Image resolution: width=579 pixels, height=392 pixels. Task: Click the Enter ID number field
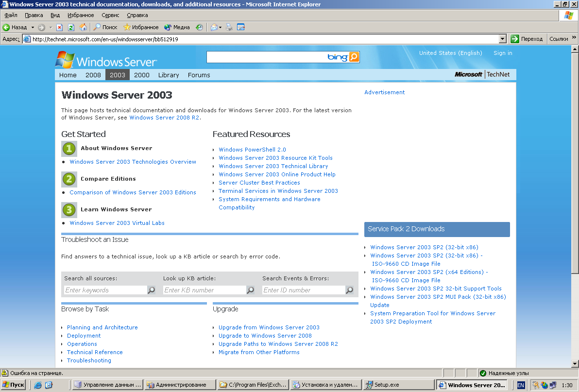[304, 290]
